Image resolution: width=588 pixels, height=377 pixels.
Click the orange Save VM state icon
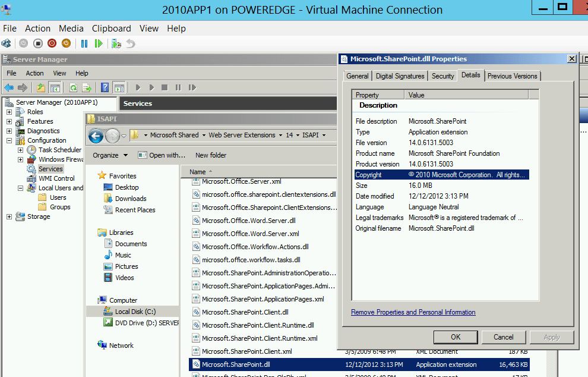66,43
